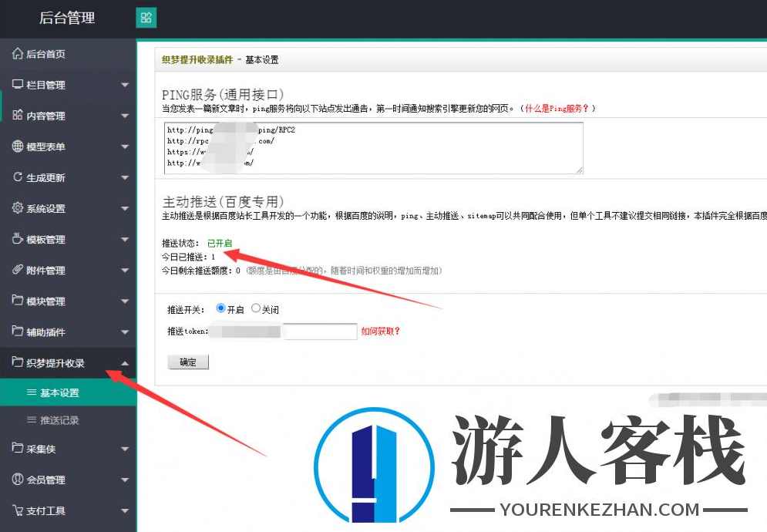The image size is (767, 532).
Task: Click the 确定 confirm button
Action: tap(187, 362)
